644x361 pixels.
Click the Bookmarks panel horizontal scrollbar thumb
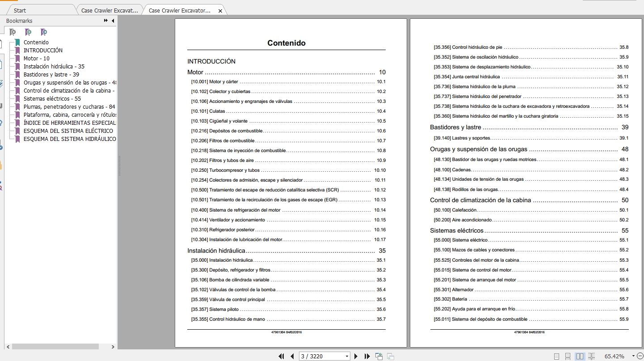(55, 347)
